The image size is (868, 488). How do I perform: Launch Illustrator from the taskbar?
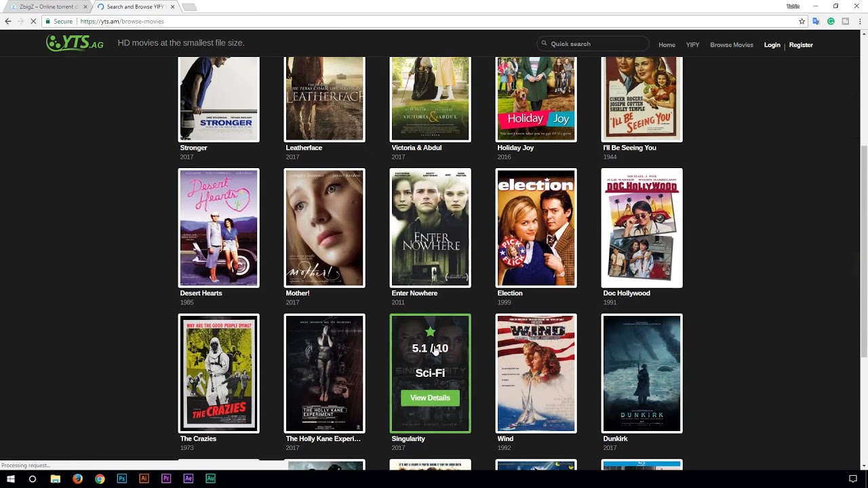tap(144, 479)
